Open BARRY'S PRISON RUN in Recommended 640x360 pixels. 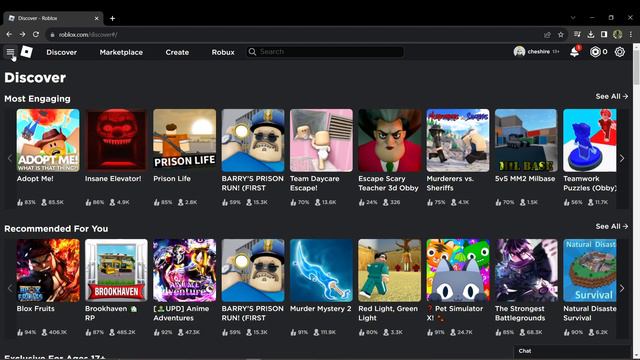pos(253,270)
